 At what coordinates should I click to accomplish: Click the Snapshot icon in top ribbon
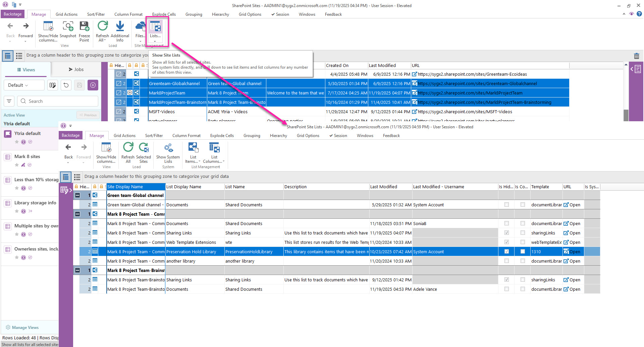click(x=68, y=26)
